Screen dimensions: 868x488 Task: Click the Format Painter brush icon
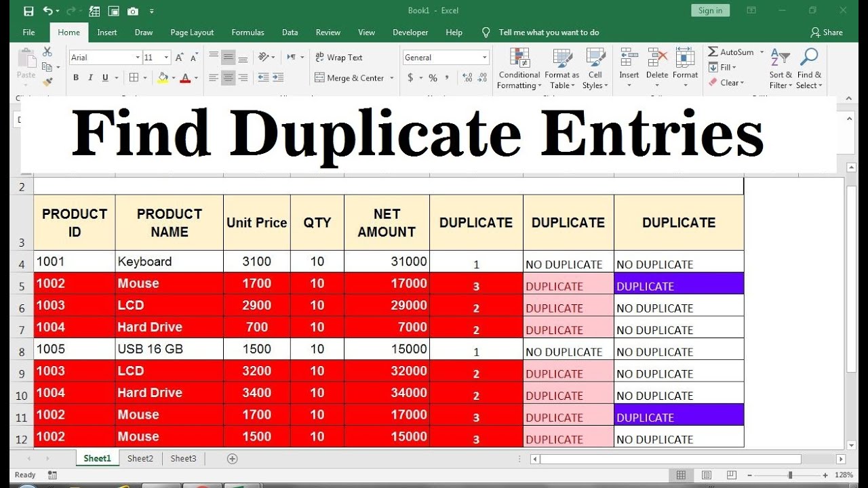pos(47,82)
